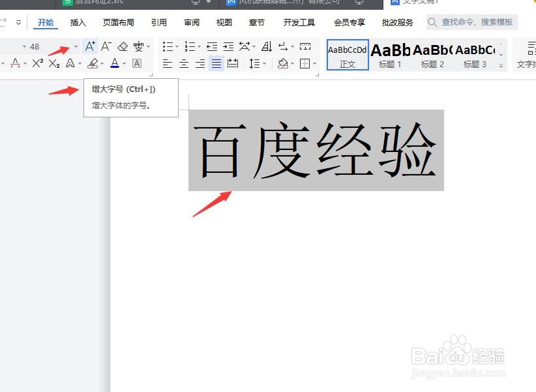Increase paragraph indent

[x=228, y=46]
